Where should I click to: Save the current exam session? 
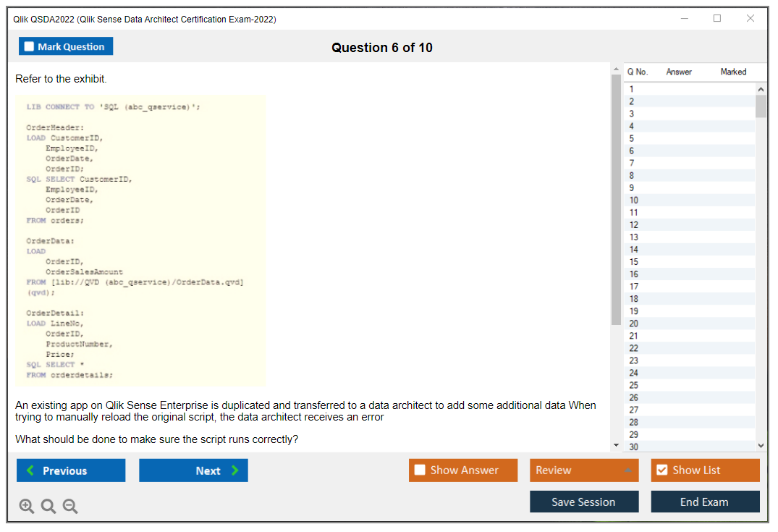[x=584, y=502]
